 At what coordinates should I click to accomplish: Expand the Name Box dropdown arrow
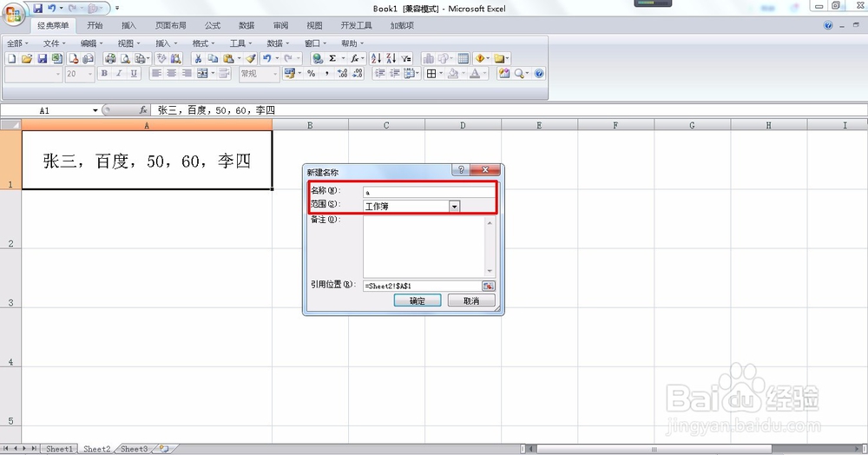click(95, 110)
